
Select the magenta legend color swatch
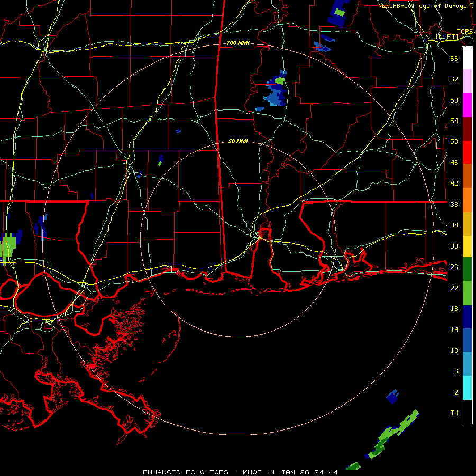467,105
